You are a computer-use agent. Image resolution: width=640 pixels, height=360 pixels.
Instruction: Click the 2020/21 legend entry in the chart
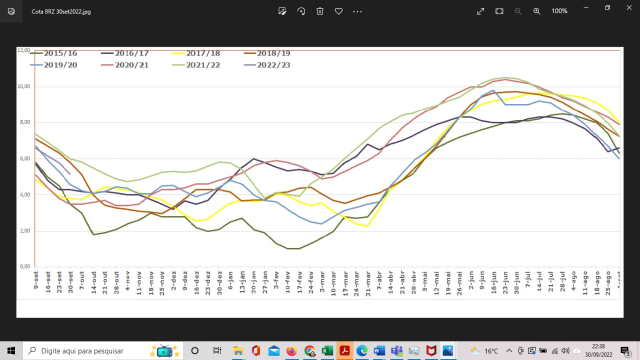coord(125,65)
